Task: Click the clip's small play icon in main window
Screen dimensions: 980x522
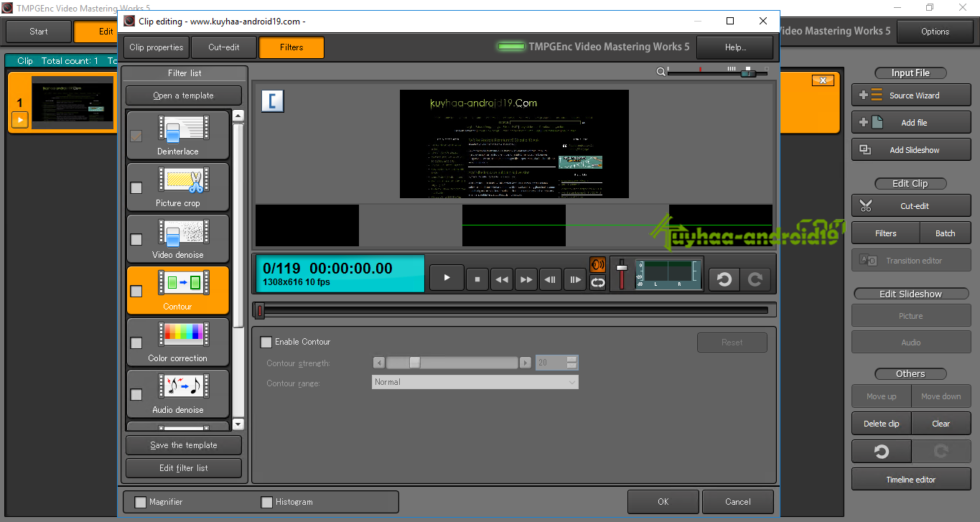Action: (20, 120)
